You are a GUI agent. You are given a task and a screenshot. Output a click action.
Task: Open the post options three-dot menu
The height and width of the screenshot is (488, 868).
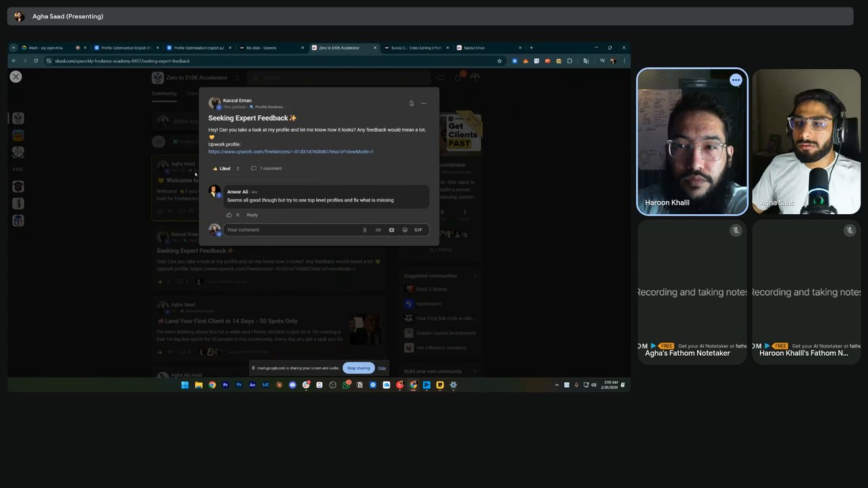click(x=424, y=104)
